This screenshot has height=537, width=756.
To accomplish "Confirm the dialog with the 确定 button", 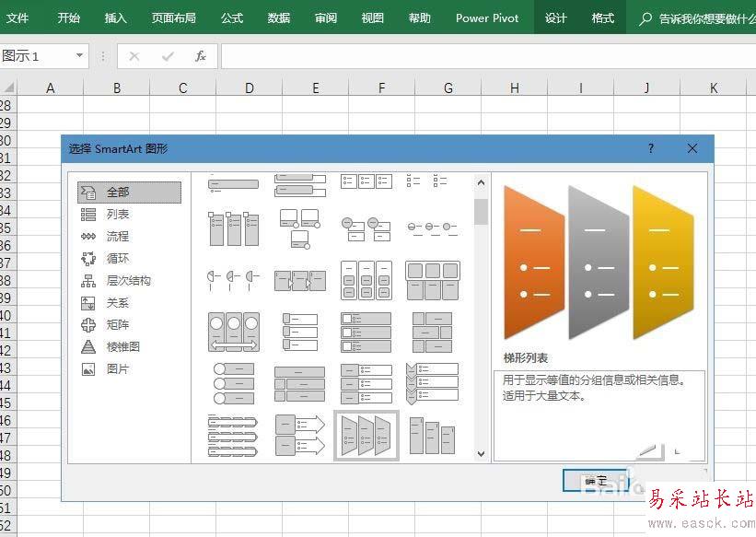I will point(596,481).
